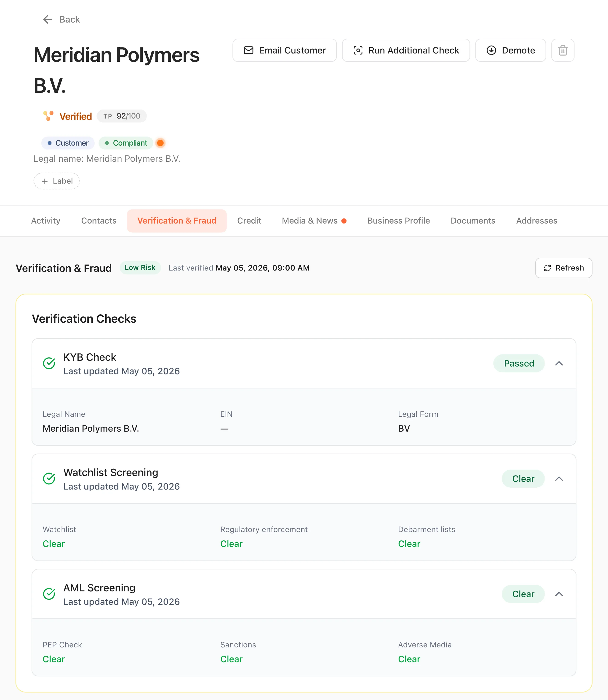Click the orange dot on Media & News
This screenshot has height=700, width=608.
coord(344,221)
